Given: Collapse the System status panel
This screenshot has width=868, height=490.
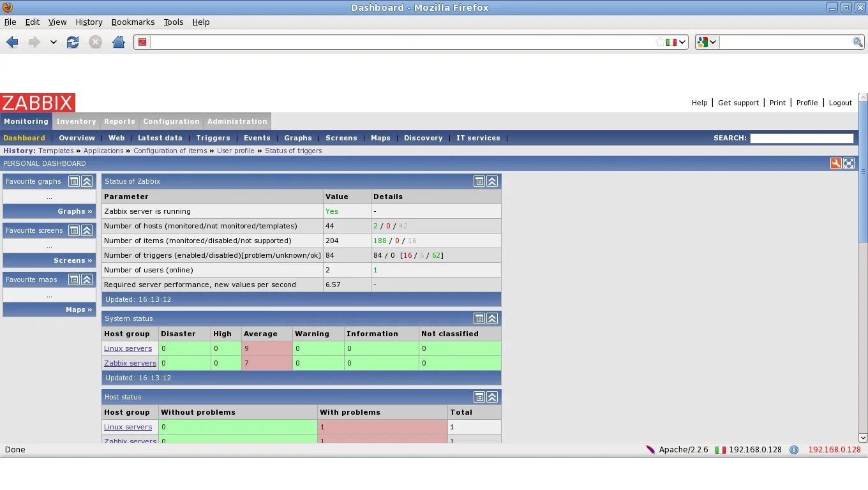Looking at the screenshot, I should (492, 318).
